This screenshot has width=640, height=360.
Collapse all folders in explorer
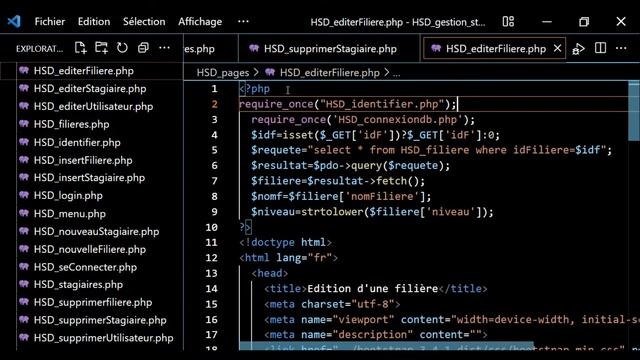click(143, 48)
